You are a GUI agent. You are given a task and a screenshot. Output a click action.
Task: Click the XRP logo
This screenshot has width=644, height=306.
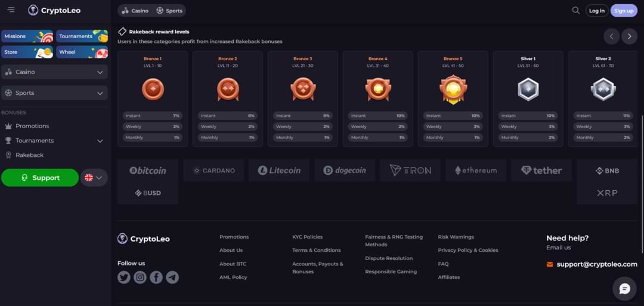[607, 193]
